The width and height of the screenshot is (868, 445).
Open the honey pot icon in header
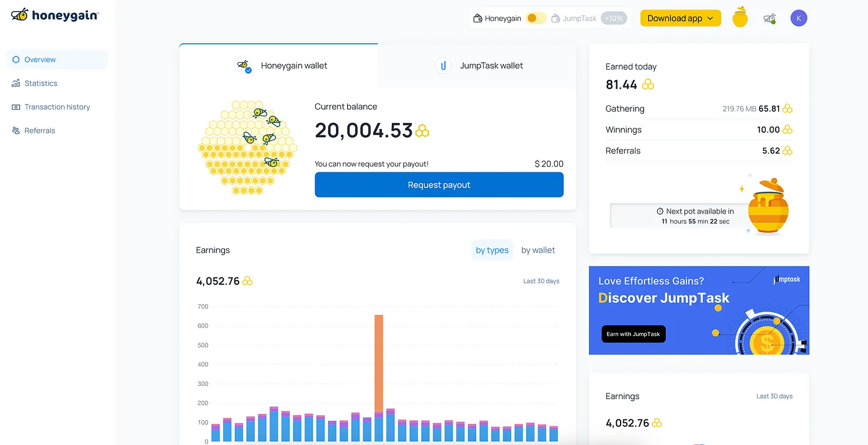click(740, 17)
